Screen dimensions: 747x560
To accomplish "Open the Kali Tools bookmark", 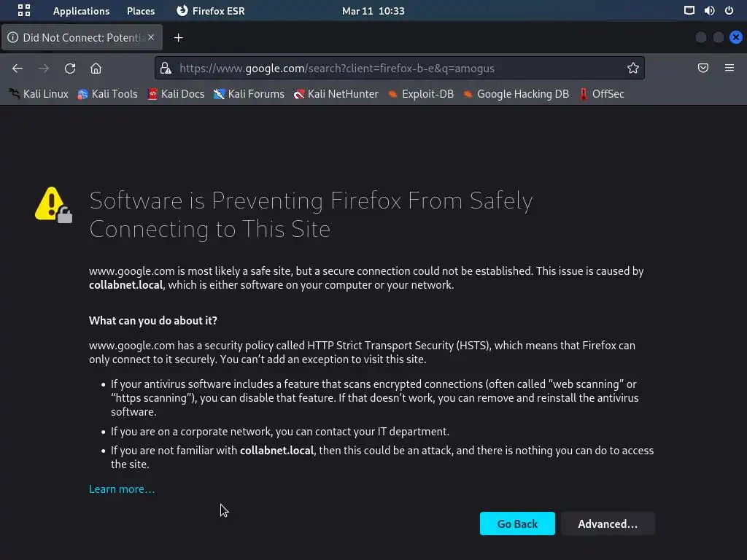I will click(x=108, y=94).
